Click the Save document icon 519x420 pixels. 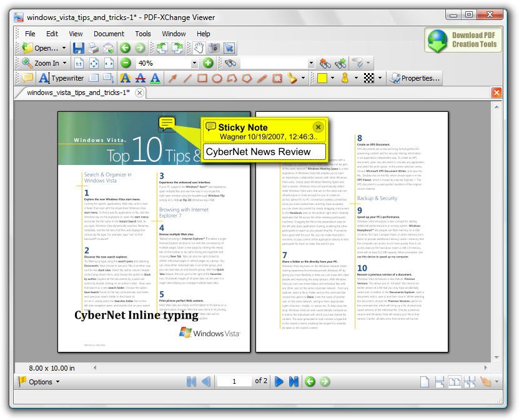click(x=77, y=47)
